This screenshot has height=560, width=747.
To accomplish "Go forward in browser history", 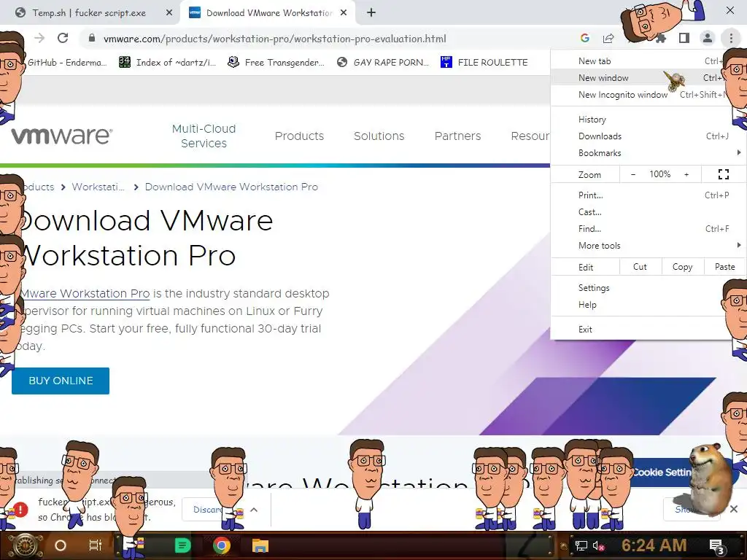I will 39,38.
